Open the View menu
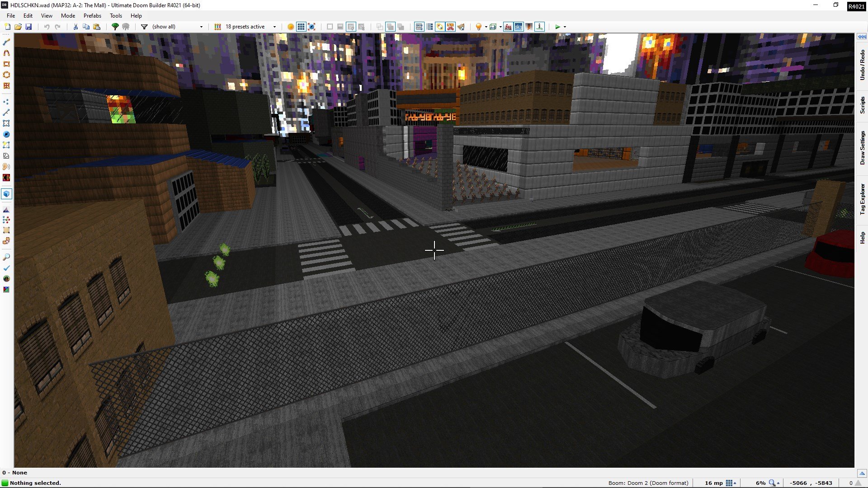 coord(47,15)
